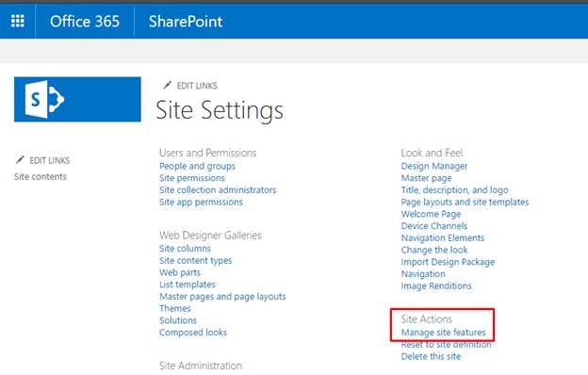Open Composed looks
Viewport: 588px width, 375px height.
(193, 333)
